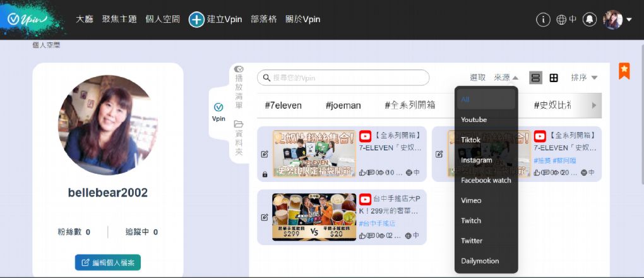Go to 大廳 in the top navigation
Screen dimensions: 644x278
click(85, 20)
